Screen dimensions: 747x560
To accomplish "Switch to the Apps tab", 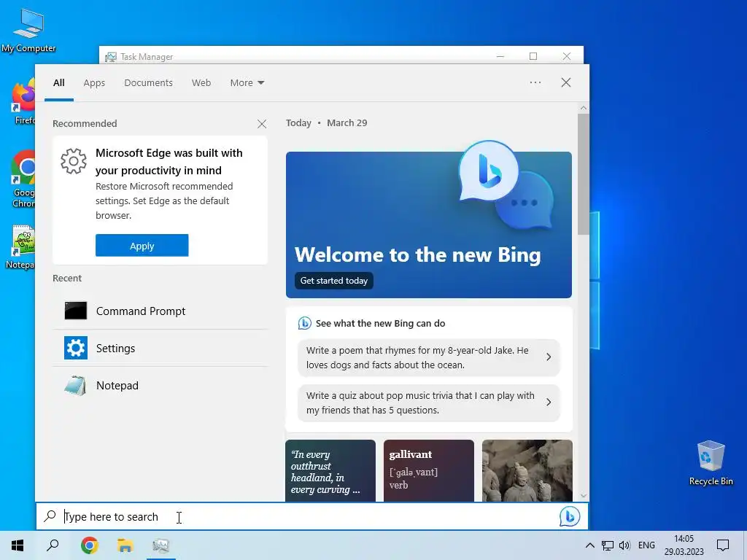I will (94, 83).
